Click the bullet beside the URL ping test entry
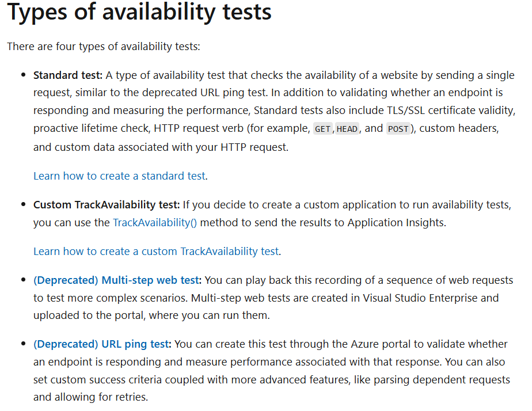 coord(24,344)
